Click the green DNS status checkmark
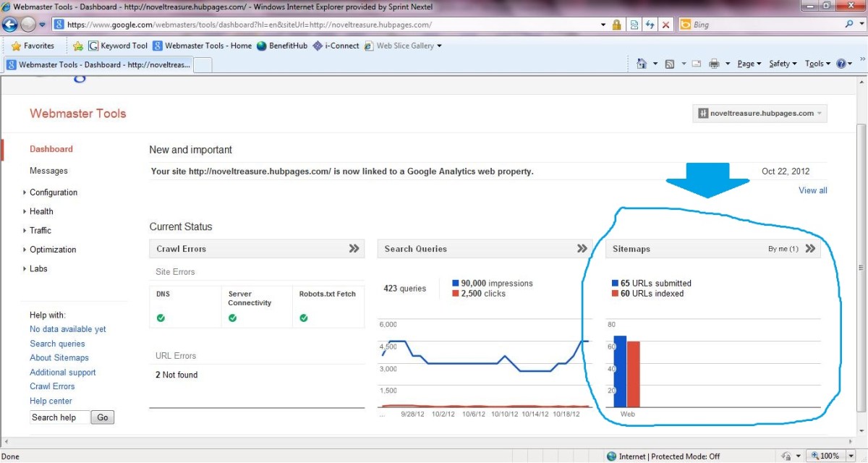 [x=161, y=318]
